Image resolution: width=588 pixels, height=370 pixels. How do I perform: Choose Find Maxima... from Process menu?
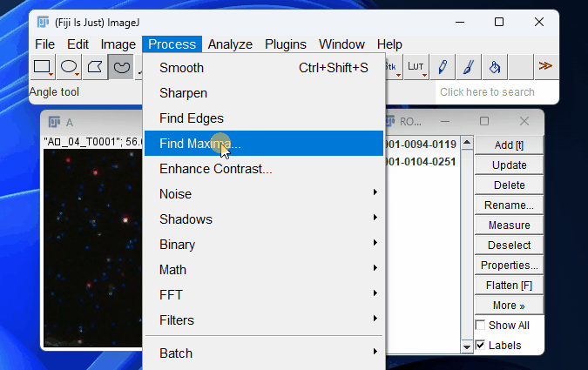[x=199, y=144]
